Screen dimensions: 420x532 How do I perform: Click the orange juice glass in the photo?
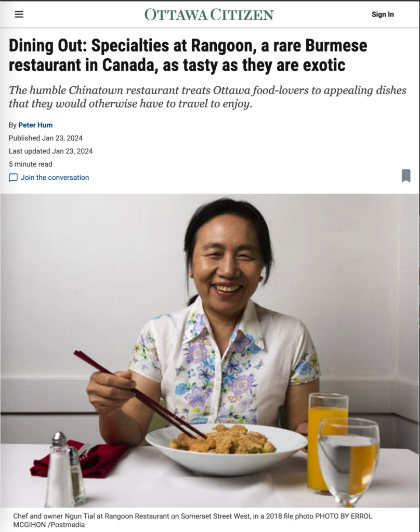click(x=327, y=443)
